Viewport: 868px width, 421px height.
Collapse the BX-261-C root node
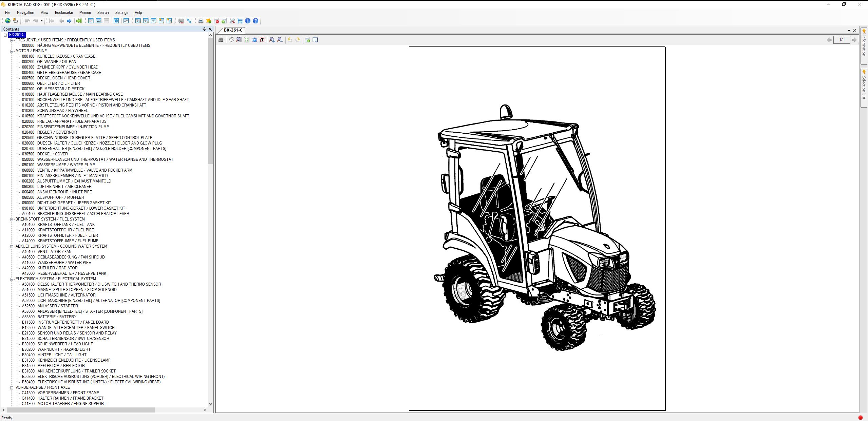tap(5, 35)
